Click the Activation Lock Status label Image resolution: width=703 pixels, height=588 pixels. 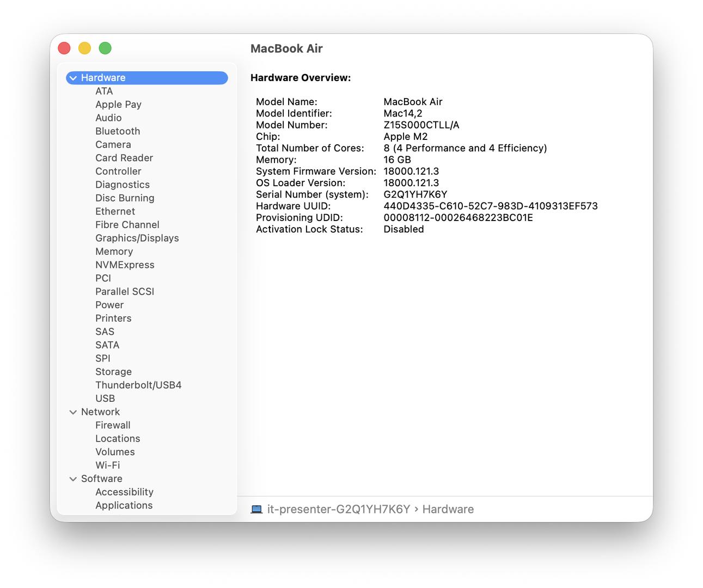309,229
